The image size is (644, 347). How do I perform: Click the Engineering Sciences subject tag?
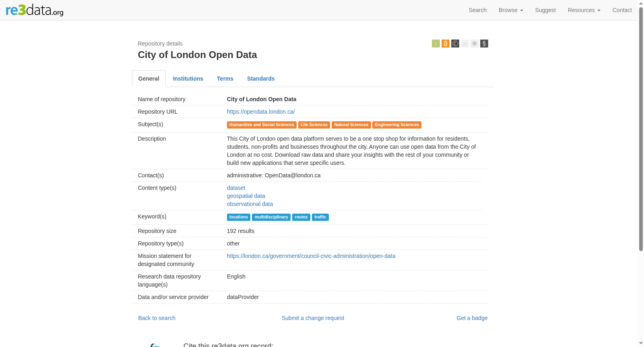point(397,125)
